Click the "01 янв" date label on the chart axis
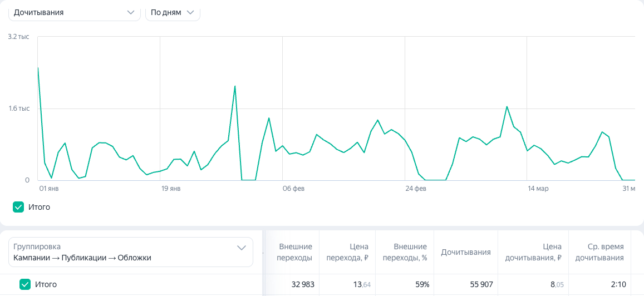The height and width of the screenshot is (296, 644). point(48,189)
